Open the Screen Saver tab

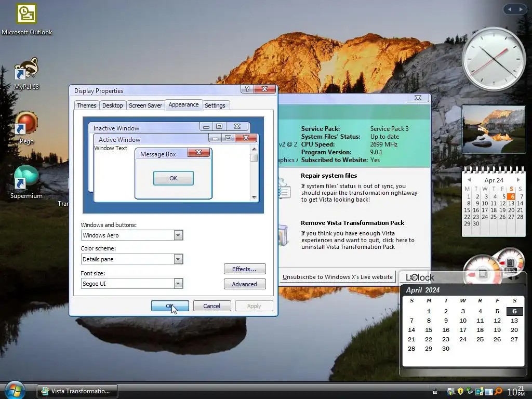pyautogui.click(x=145, y=105)
